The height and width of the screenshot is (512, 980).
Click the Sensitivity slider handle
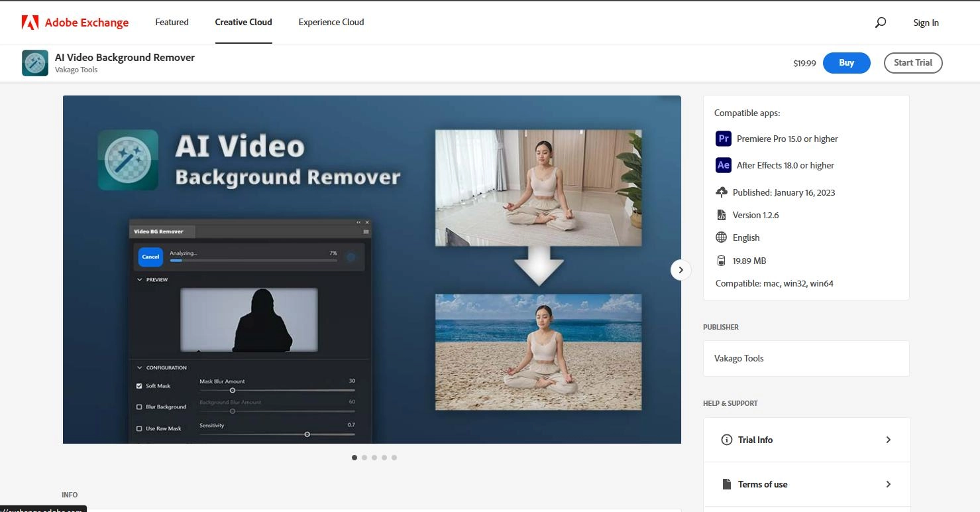[307, 434]
